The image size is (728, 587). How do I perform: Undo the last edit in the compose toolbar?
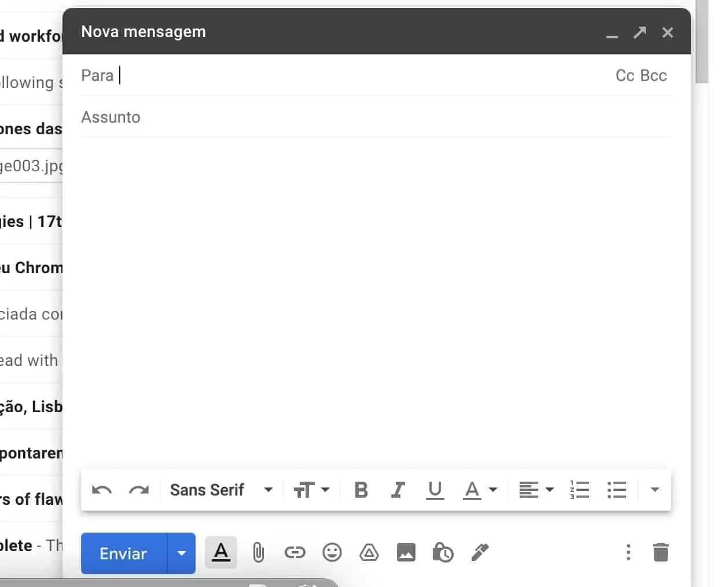pyautogui.click(x=102, y=490)
